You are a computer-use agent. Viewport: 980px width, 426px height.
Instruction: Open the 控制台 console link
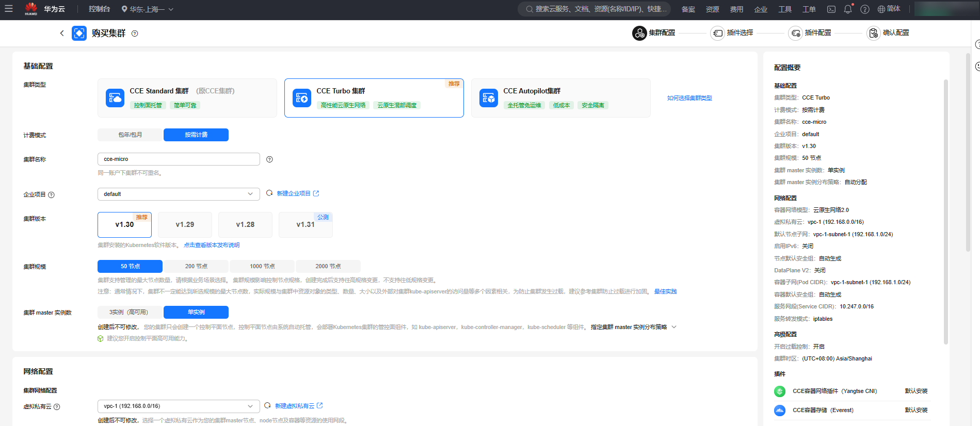pos(99,9)
